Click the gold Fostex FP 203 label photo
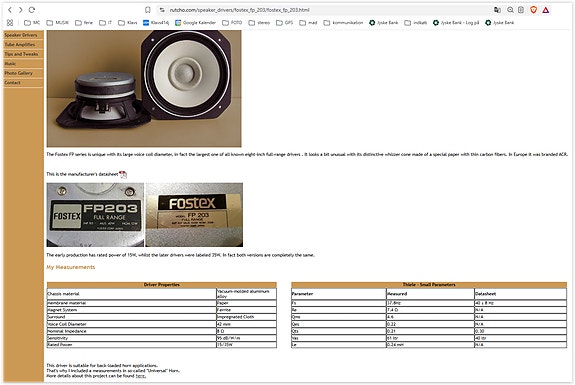 [194, 215]
